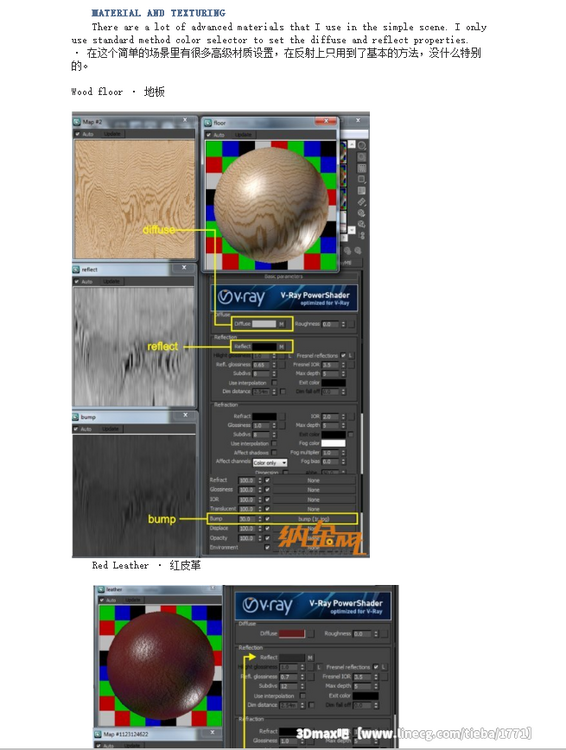Click Fresnel IOR 3.5 spinner in floor material

pyautogui.click(x=343, y=364)
